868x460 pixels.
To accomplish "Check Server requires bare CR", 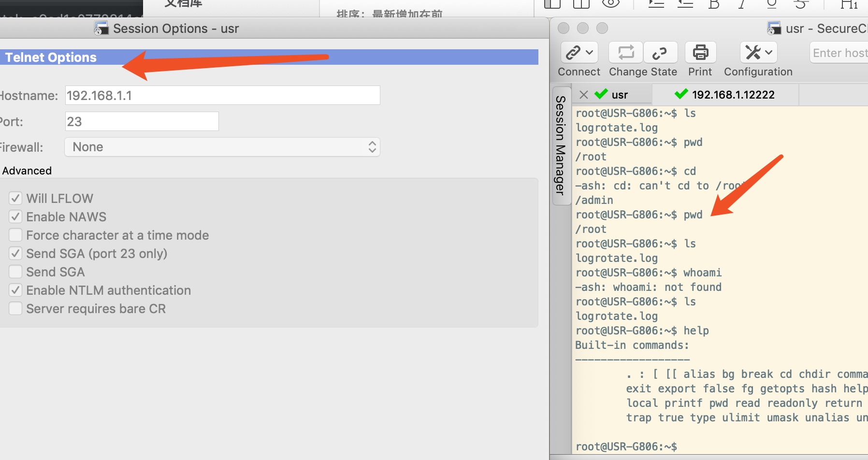I will [x=16, y=309].
